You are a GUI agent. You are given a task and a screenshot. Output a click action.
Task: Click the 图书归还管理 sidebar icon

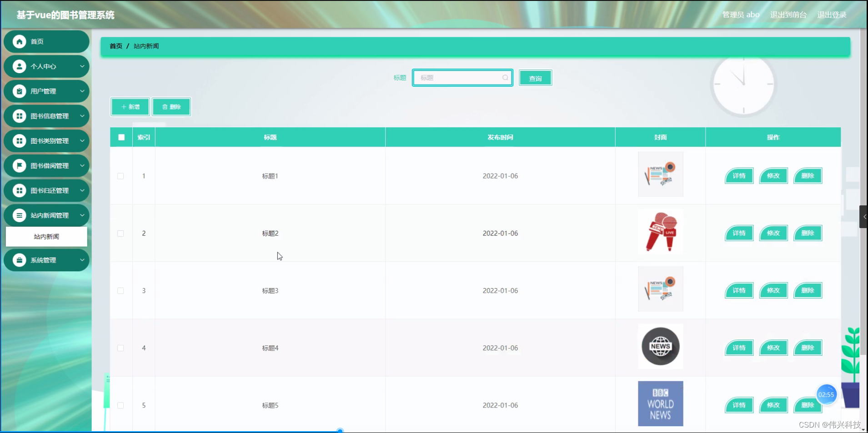(x=19, y=190)
